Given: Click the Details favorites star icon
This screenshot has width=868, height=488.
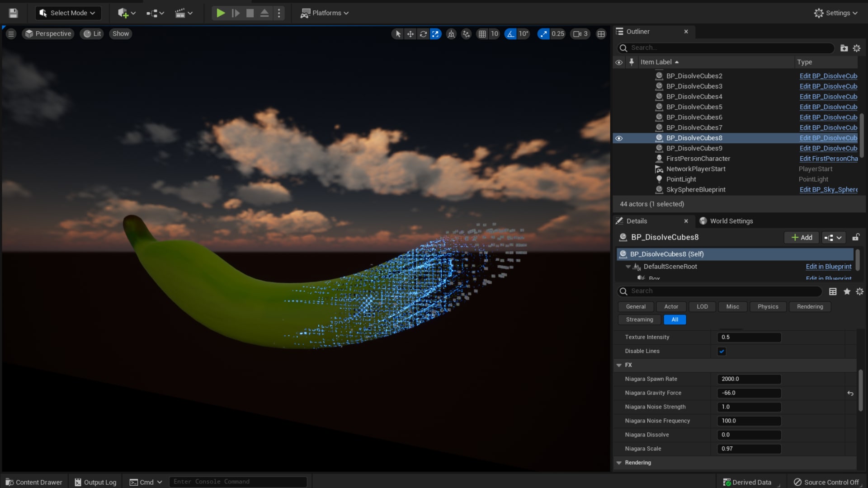Looking at the screenshot, I should point(847,291).
